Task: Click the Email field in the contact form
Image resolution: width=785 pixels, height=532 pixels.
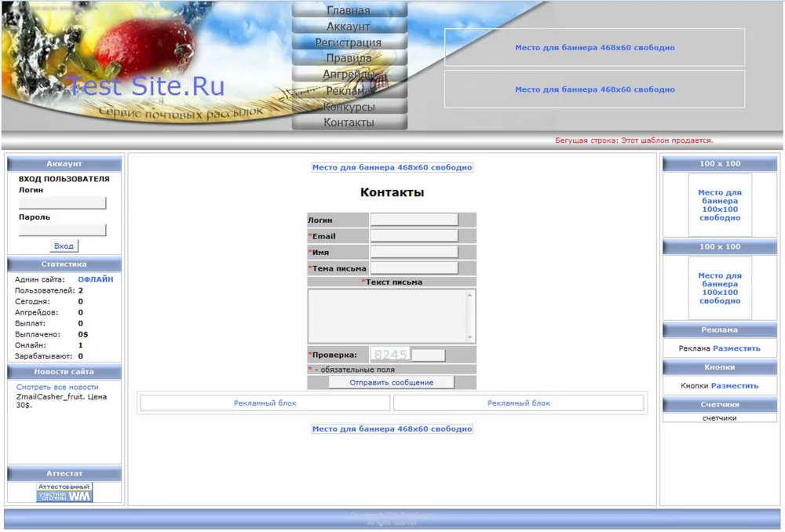Action: 414,235
